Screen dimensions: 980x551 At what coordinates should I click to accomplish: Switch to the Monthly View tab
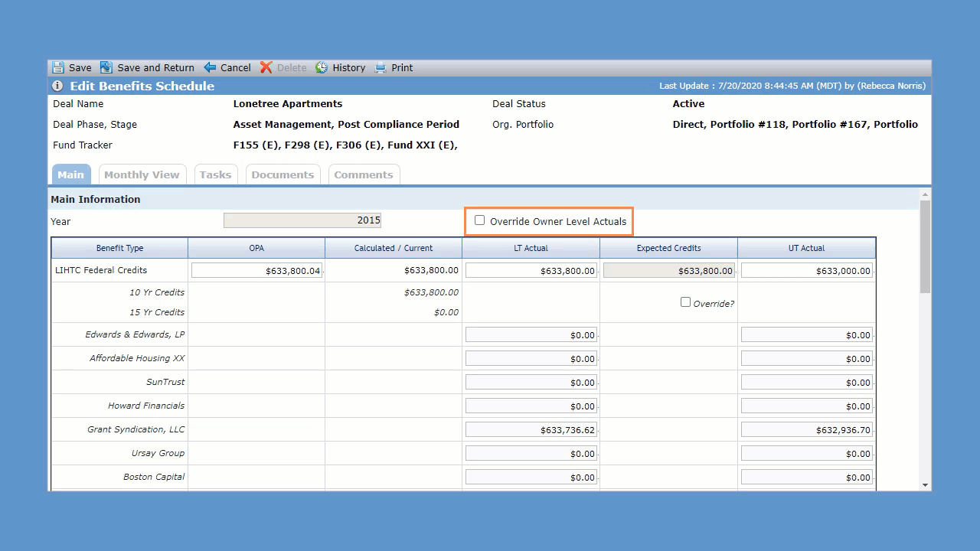pyautogui.click(x=142, y=174)
